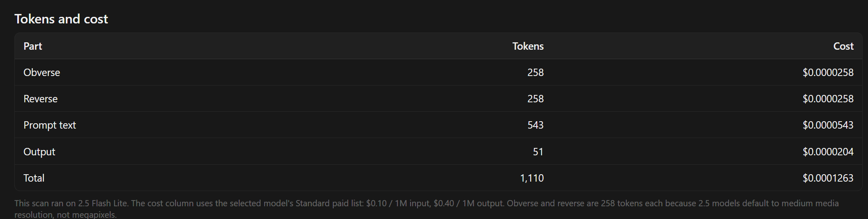Screen dimensions: 868x219
Task: Click the footnote about 2.5 Flash Lite
Action: (427, 209)
